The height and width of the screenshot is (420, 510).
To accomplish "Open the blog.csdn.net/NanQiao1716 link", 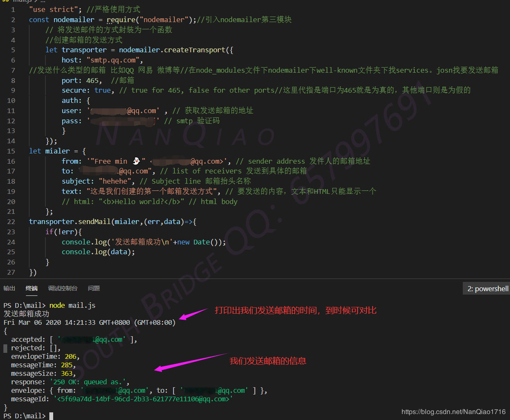I will [x=453, y=412].
